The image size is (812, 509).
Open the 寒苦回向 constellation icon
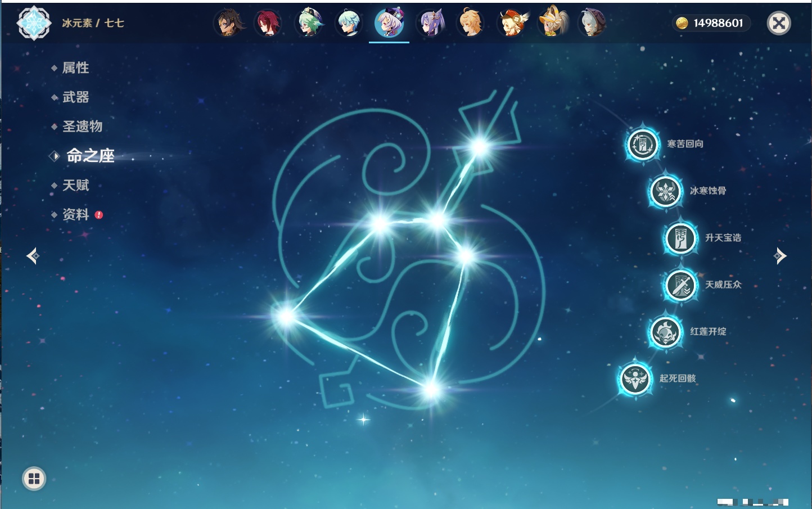point(643,145)
